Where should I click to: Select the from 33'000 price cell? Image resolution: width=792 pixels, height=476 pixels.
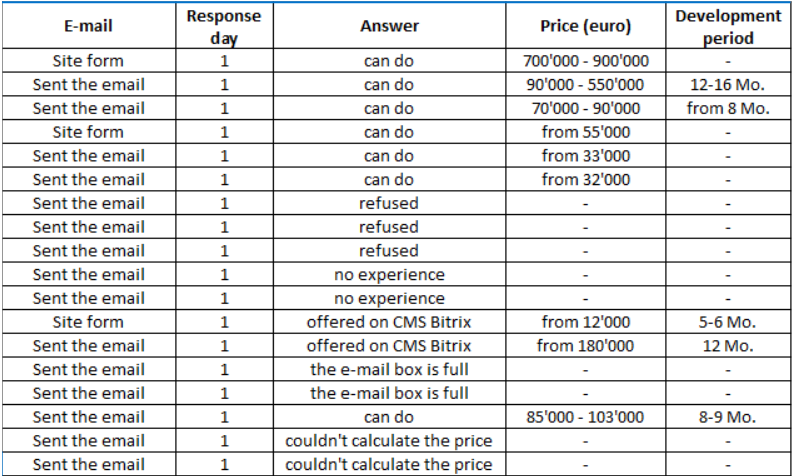[x=585, y=156]
